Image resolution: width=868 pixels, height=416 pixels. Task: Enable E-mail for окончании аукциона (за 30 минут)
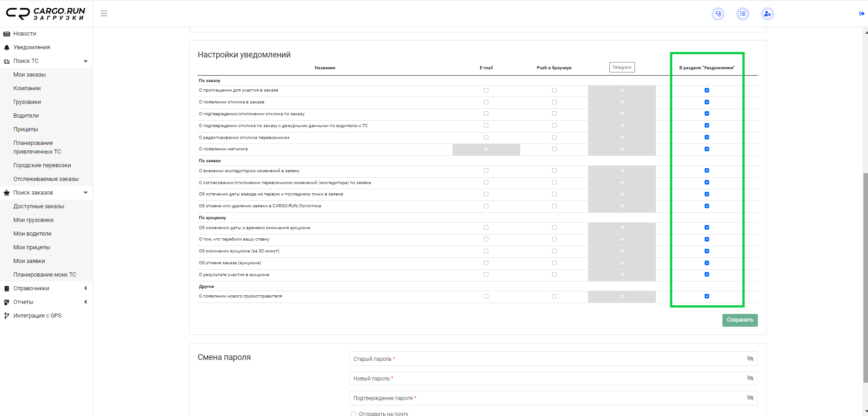486,251
